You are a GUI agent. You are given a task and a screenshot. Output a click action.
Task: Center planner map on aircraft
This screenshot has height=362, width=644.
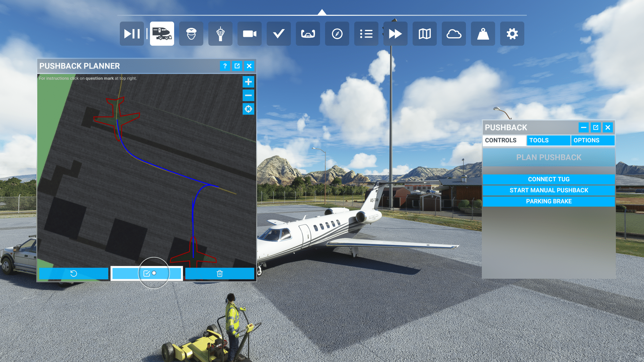248,109
